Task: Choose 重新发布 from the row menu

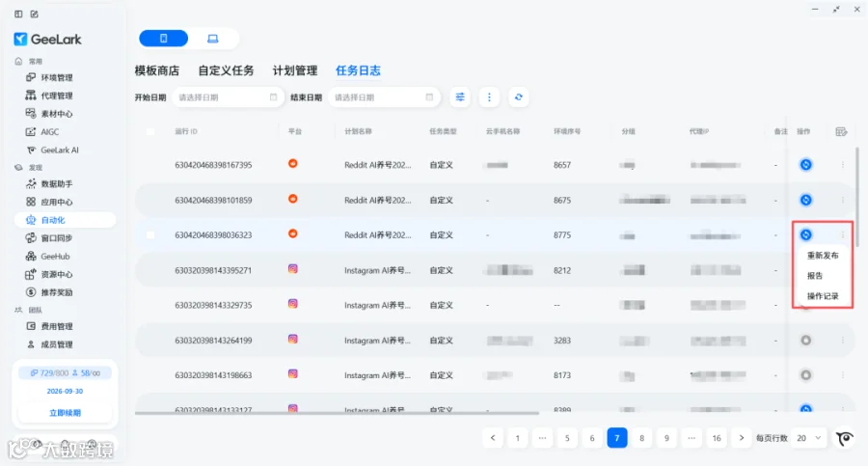Action: pos(823,256)
